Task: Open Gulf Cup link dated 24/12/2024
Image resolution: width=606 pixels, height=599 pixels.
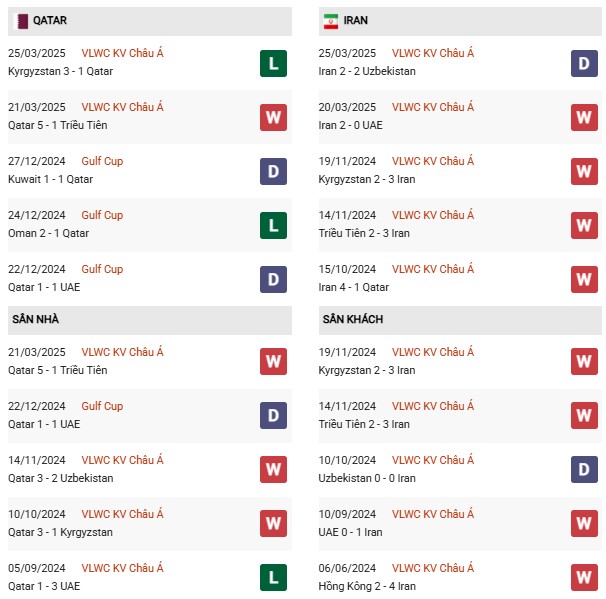Action: pos(102,215)
